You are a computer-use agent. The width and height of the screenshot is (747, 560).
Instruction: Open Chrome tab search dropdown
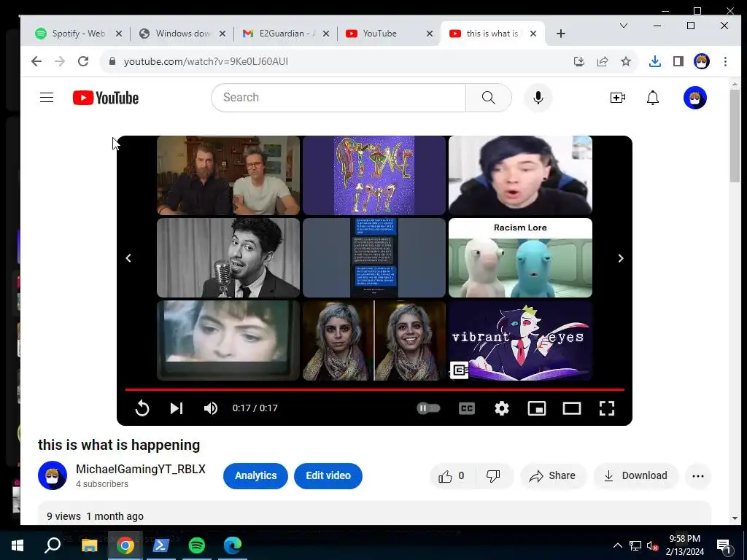[624, 26]
